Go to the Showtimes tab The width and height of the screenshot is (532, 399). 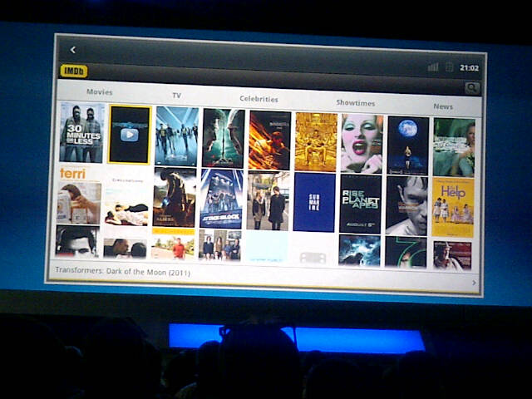[x=355, y=103]
